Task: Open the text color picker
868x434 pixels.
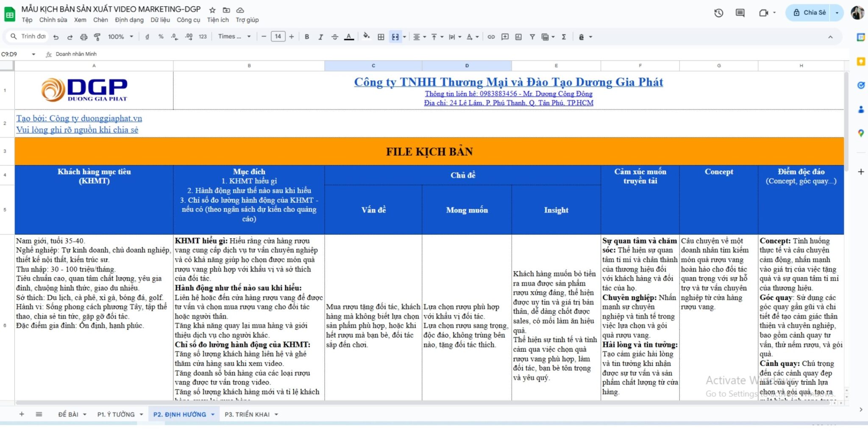Action: click(x=348, y=36)
